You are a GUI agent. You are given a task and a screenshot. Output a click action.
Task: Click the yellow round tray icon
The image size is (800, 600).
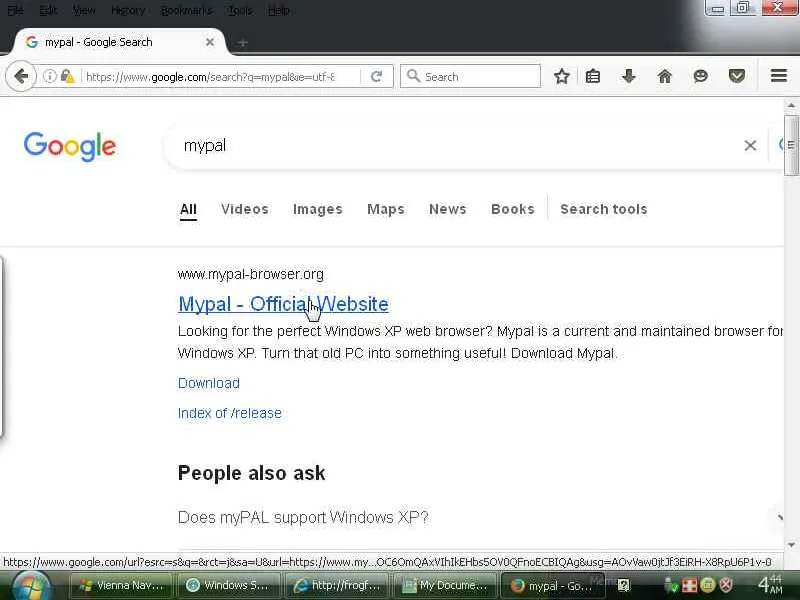coord(707,585)
